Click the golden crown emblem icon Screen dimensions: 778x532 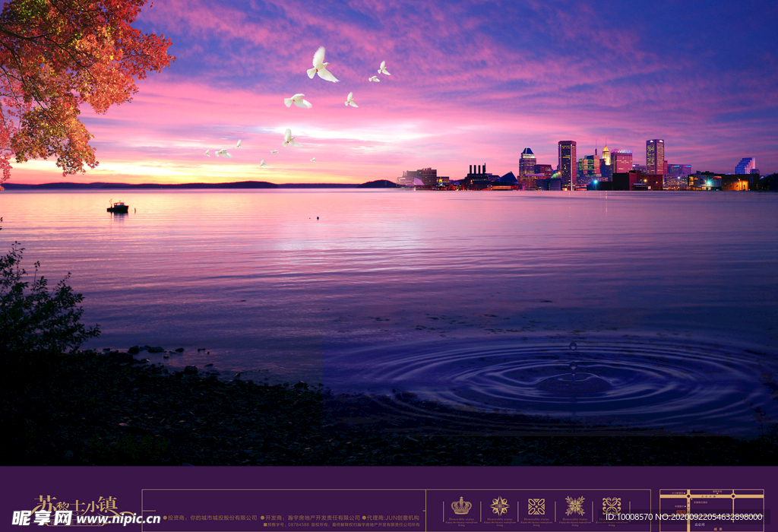click(461, 506)
